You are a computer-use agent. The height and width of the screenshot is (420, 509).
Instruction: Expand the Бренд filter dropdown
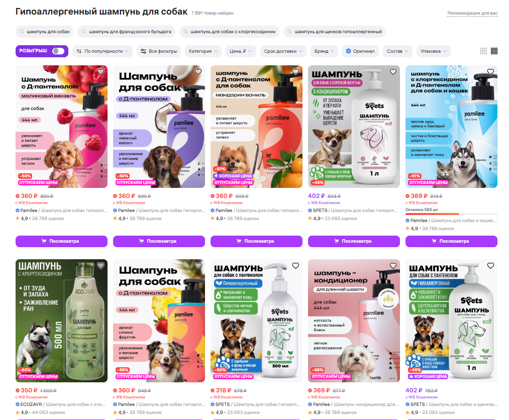point(324,51)
